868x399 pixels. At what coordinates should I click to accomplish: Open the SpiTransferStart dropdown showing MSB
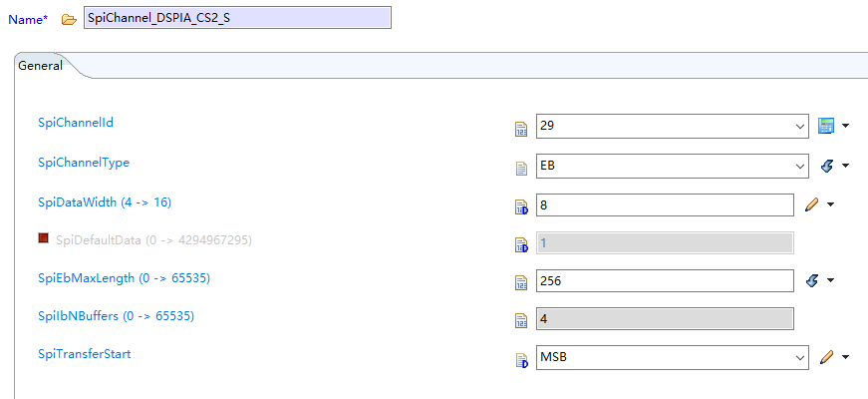pos(800,357)
